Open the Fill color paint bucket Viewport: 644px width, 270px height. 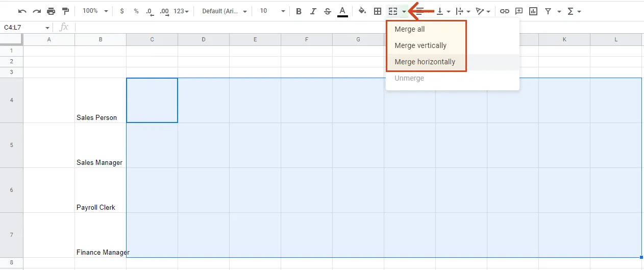point(362,11)
